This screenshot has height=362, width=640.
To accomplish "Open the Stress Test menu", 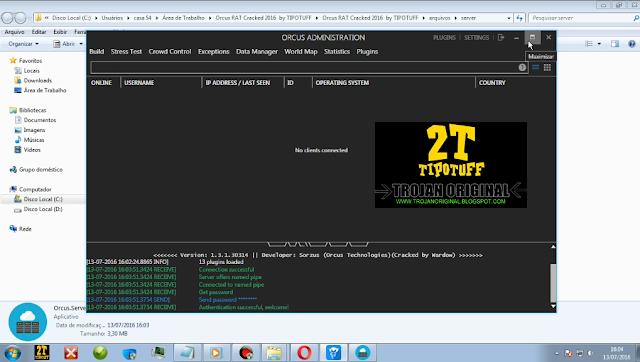I will (126, 51).
